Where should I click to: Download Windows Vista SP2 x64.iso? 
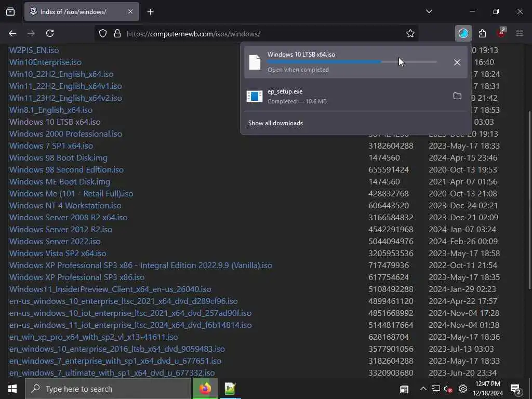[x=58, y=253]
